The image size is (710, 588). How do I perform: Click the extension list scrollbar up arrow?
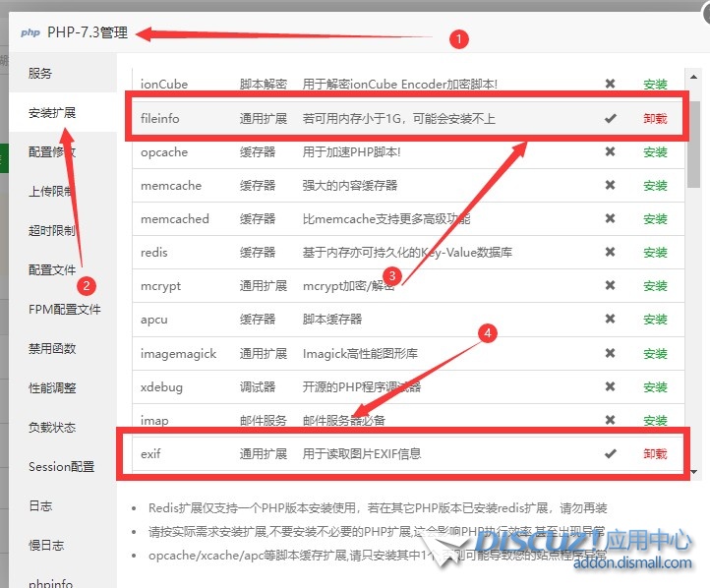pos(694,76)
